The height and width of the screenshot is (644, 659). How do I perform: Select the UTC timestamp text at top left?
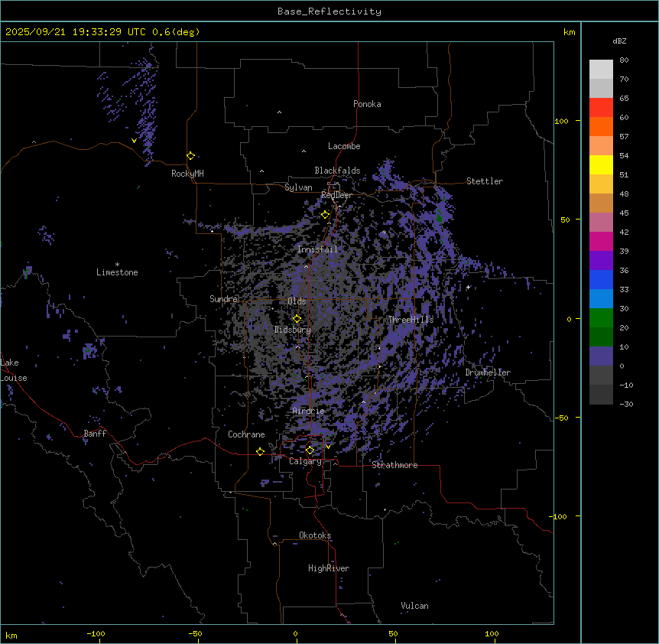tap(102, 32)
